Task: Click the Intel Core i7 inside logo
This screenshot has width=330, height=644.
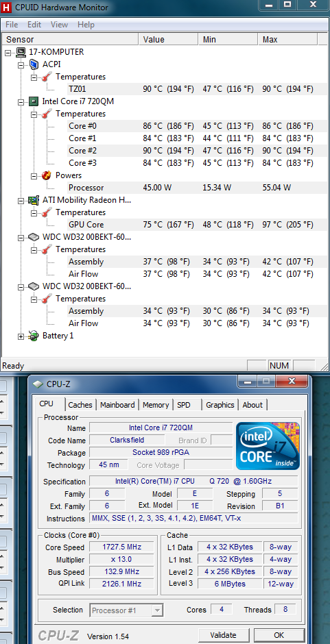Action: tap(268, 445)
